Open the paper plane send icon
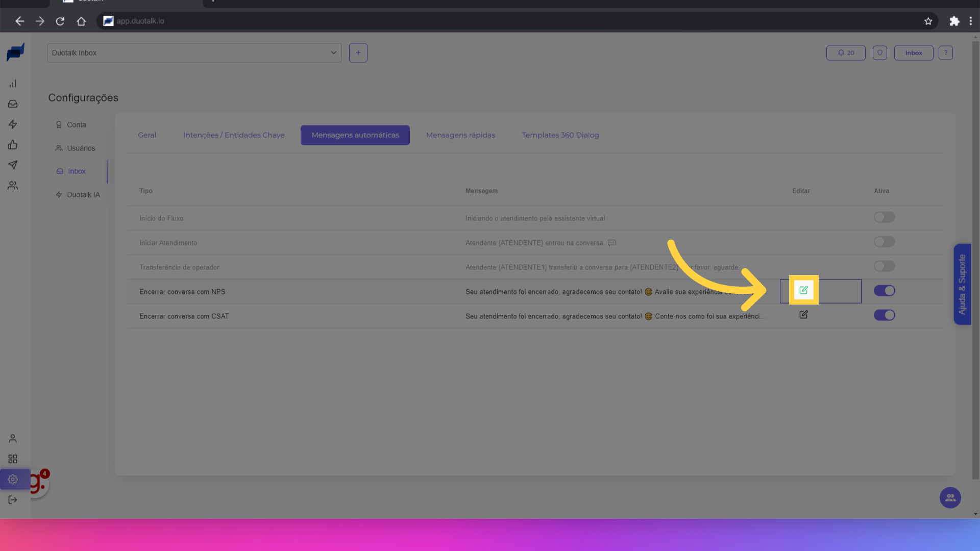This screenshot has width=980, height=551. [x=13, y=165]
